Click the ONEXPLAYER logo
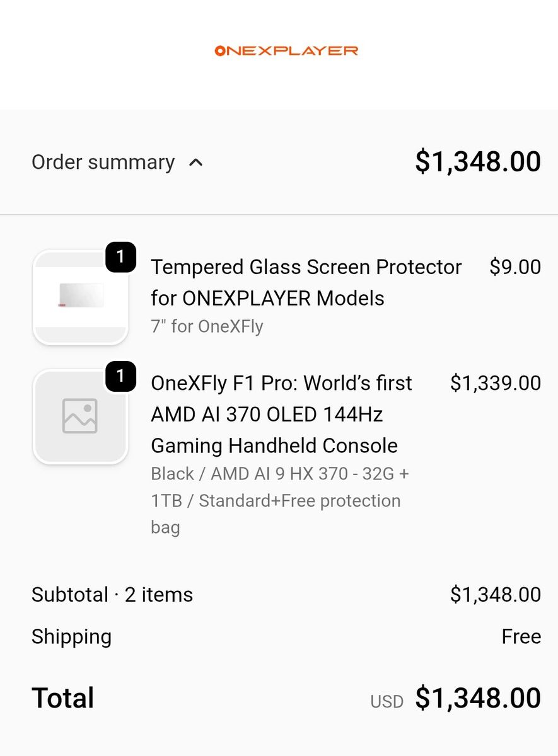The image size is (558, 756). coord(286,50)
